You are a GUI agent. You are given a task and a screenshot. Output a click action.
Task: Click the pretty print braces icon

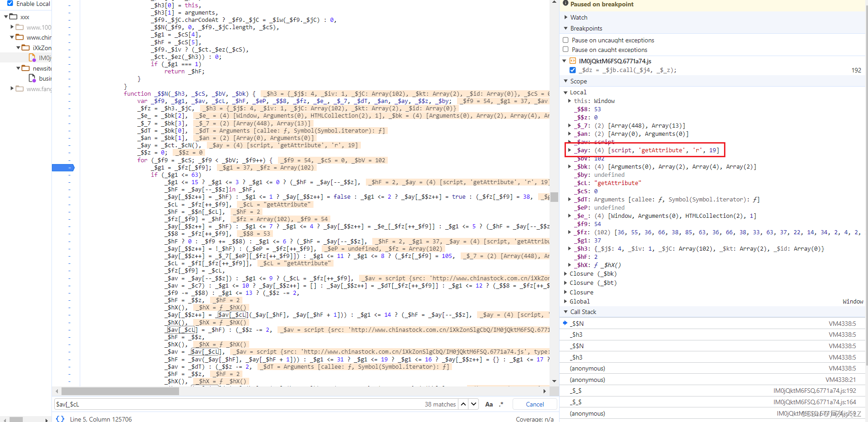pos(60,418)
